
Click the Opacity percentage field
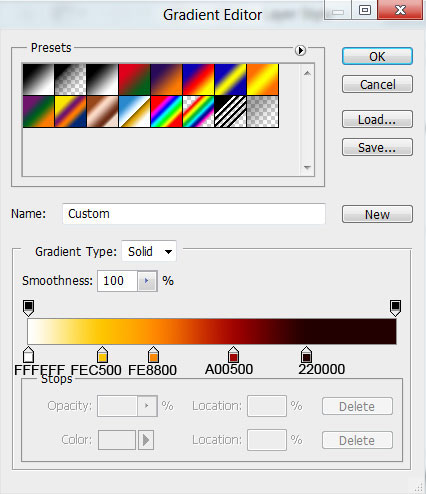tap(117, 406)
